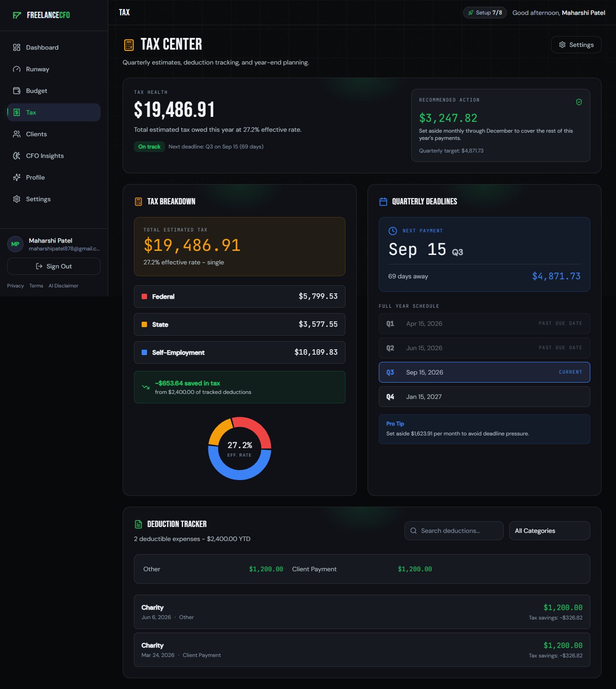This screenshot has width=616, height=689.
Task: Click the orange State color swatch
Action: (x=144, y=324)
